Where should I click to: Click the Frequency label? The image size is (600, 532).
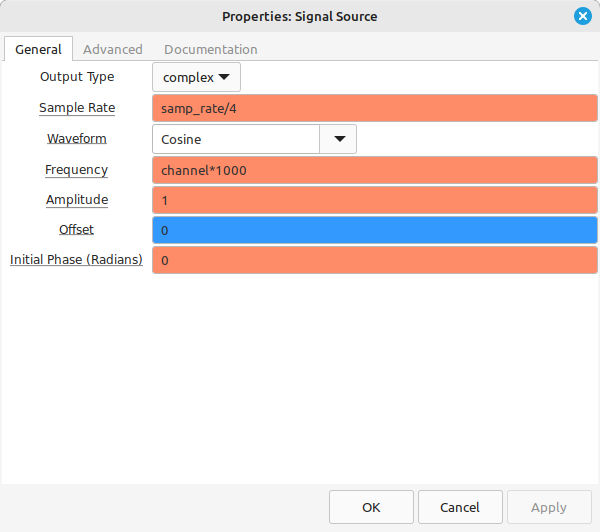coord(77,170)
